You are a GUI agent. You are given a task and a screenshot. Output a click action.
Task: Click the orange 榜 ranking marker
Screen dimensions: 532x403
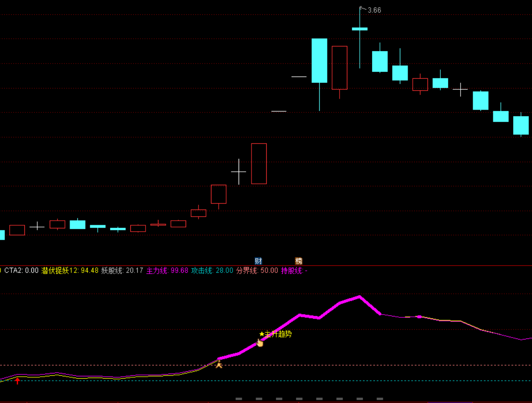[298, 261]
